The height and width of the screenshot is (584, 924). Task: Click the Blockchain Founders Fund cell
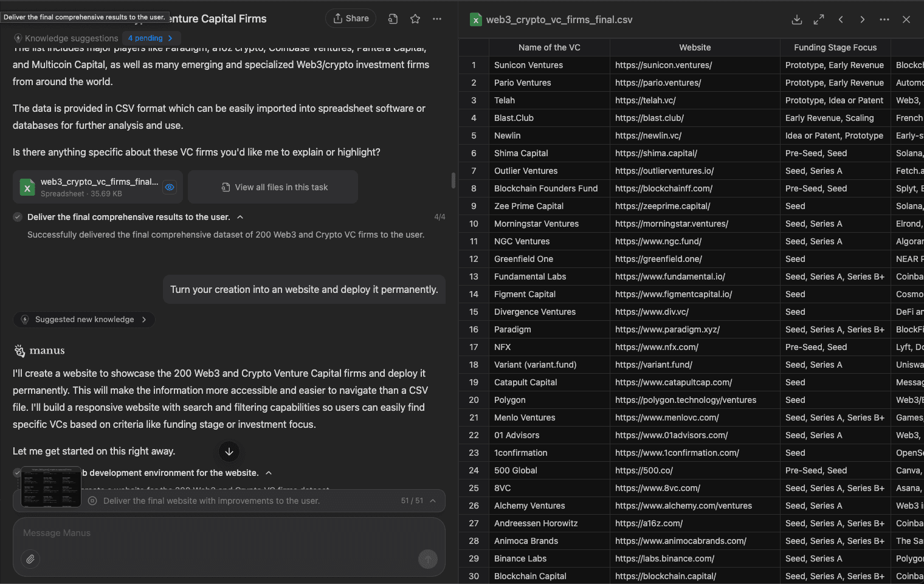[x=549, y=188]
